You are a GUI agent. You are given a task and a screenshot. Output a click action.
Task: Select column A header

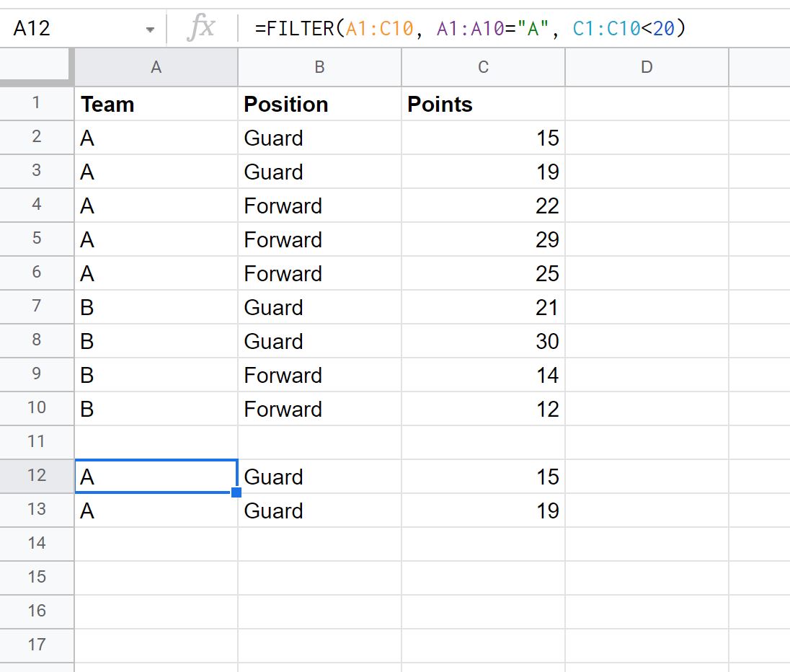[x=156, y=67]
